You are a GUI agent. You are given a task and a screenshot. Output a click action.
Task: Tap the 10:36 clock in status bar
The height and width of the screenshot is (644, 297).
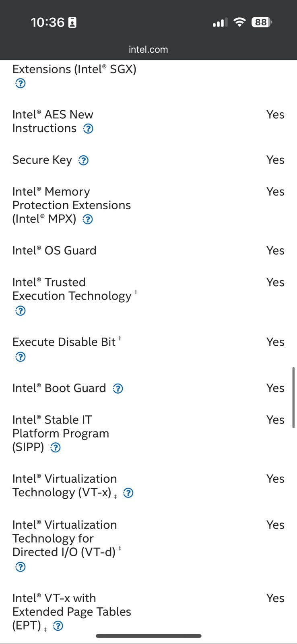pos(47,22)
